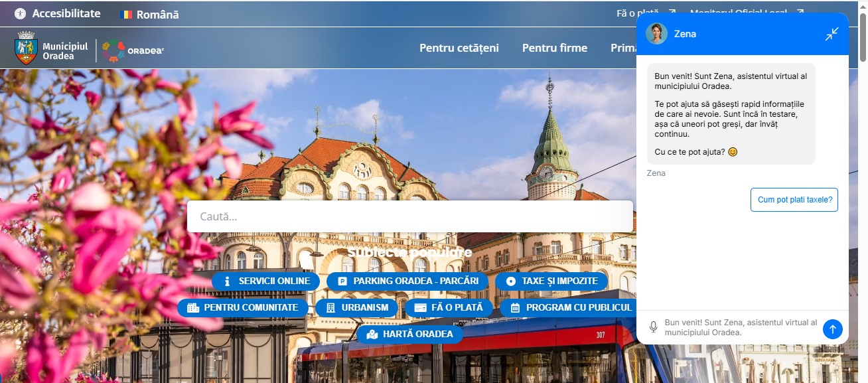
Task: Click the Caută search field
Action: click(409, 216)
